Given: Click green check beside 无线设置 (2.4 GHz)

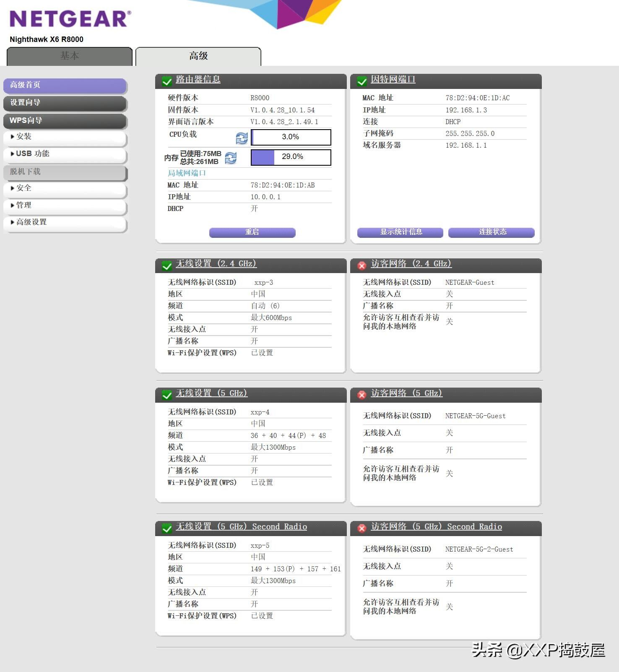Looking at the screenshot, I should tap(167, 266).
